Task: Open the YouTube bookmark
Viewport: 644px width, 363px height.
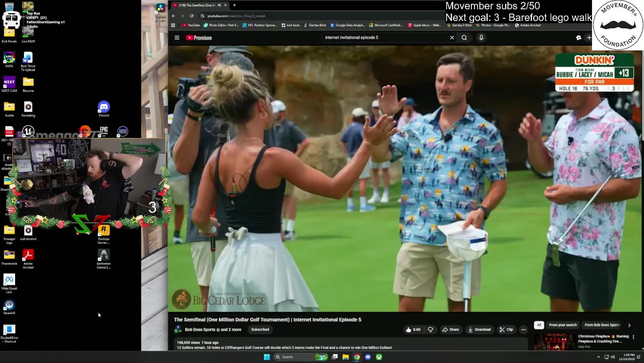Action: (191, 25)
